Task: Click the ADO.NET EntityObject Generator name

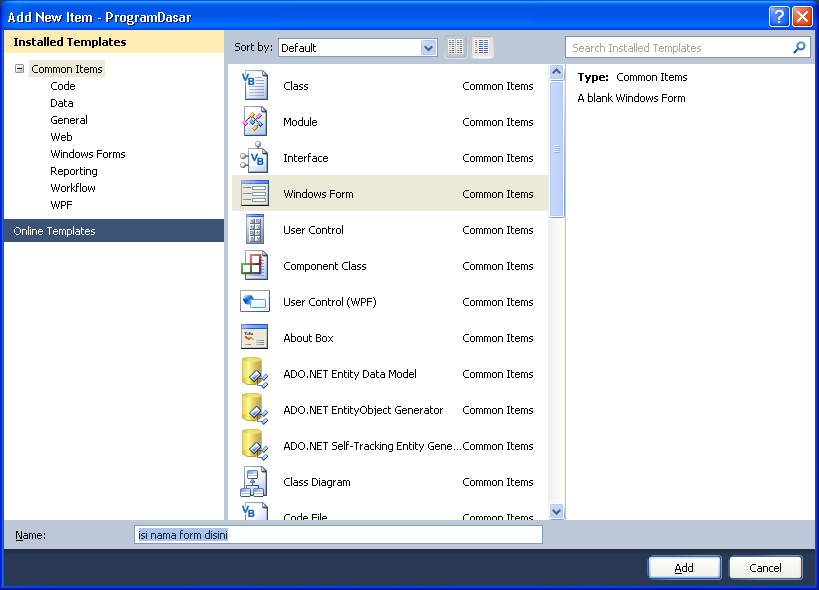Action: [x=363, y=410]
